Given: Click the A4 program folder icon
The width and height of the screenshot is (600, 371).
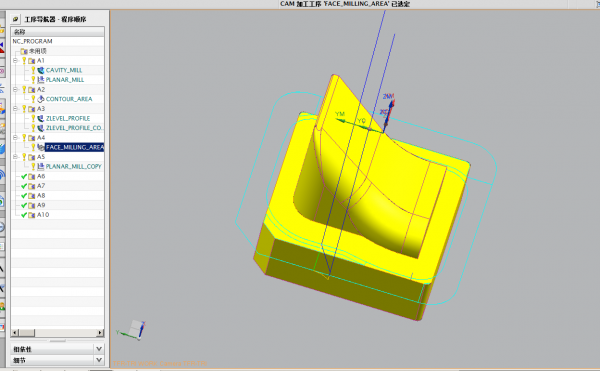Looking at the screenshot, I should pyautogui.click(x=32, y=138).
